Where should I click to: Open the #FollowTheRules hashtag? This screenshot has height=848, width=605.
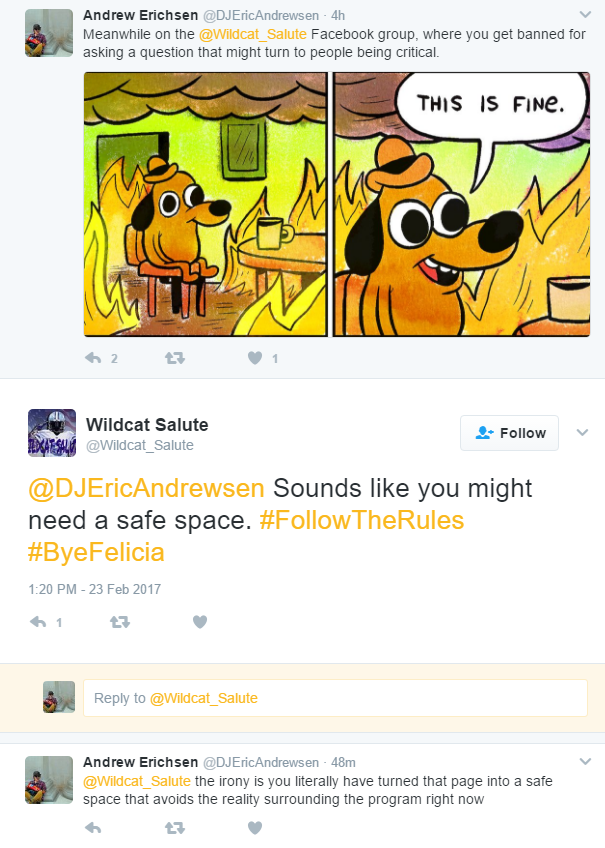[x=362, y=520]
